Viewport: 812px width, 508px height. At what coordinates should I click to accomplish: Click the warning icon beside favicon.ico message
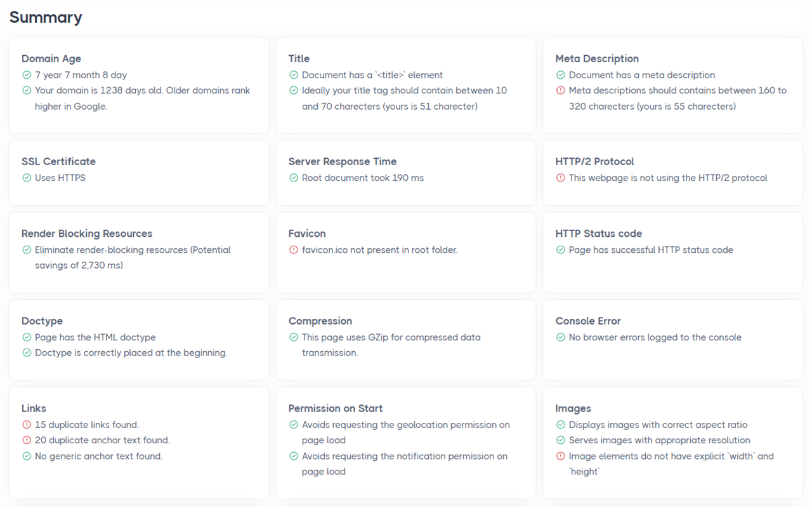click(x=294, y=250)
